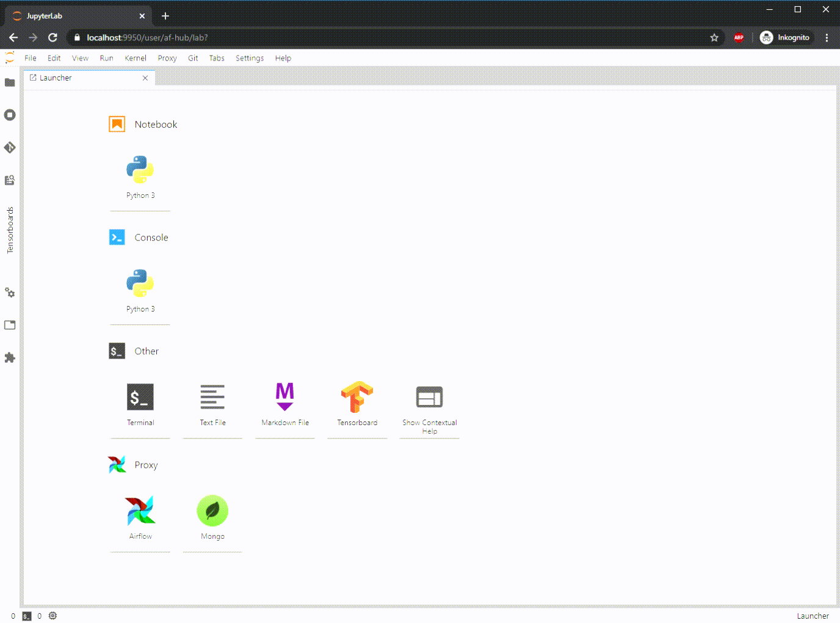Create a new Markdown File

284,403
